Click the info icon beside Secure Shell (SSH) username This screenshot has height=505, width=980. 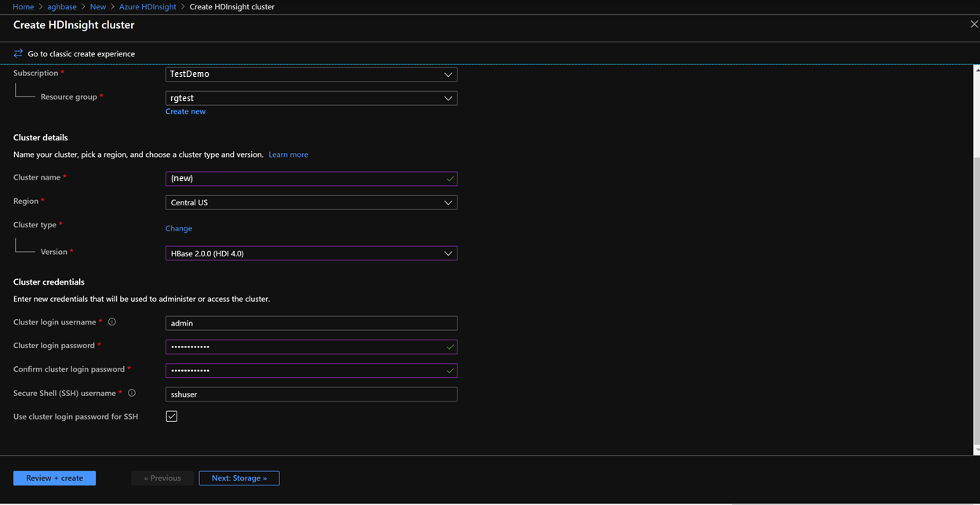tap(131, 393)
